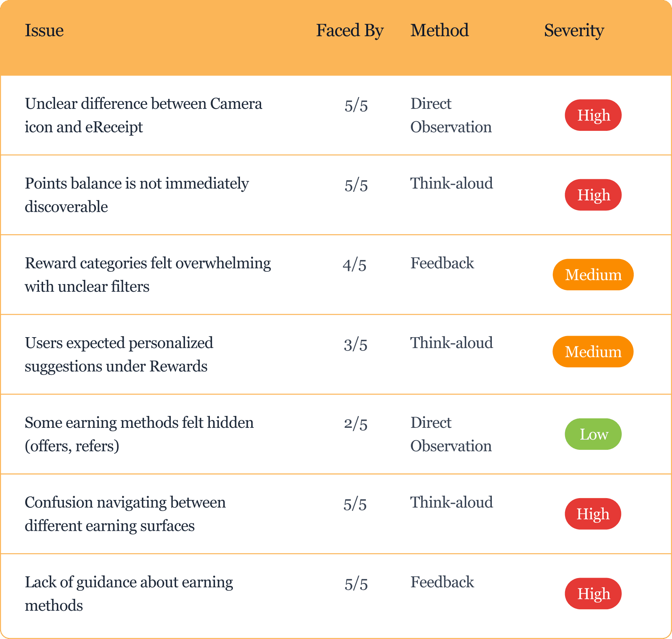Click the High badge for Camera icon issue
Viewport: 672px width, 639px height.
593,115
